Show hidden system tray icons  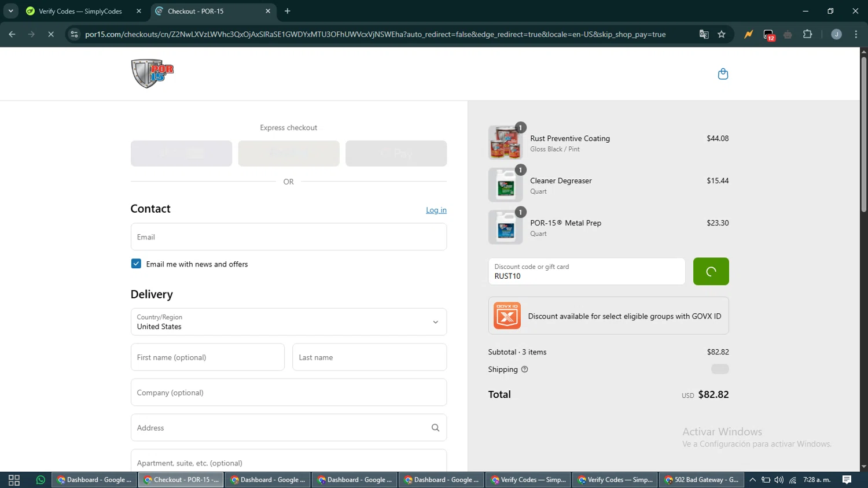[752, 480]
